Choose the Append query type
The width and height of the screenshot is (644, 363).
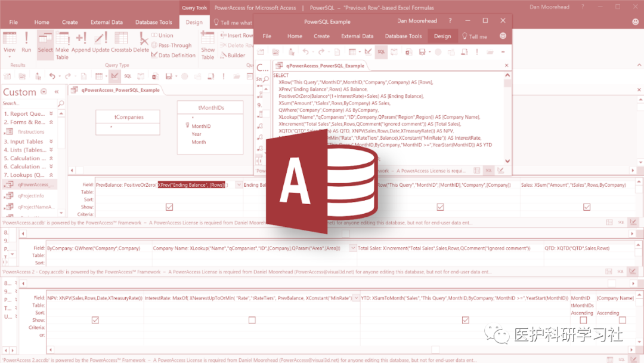click(81, 42)
